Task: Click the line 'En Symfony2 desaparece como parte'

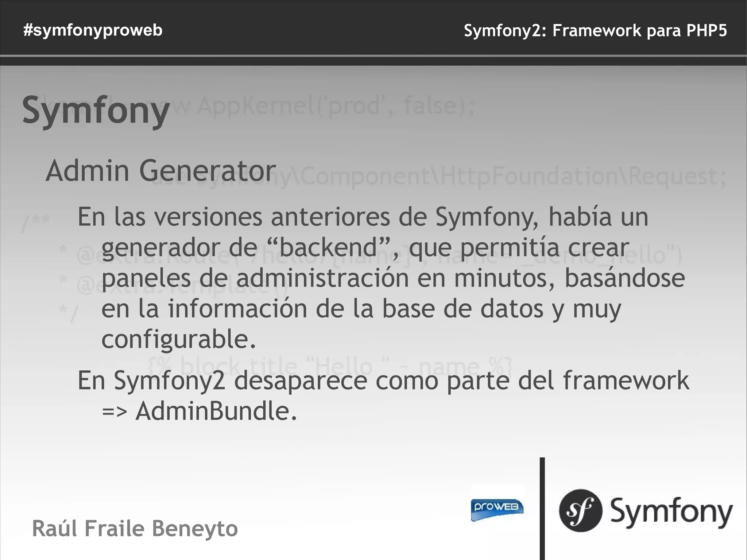Action: [383, 381]
